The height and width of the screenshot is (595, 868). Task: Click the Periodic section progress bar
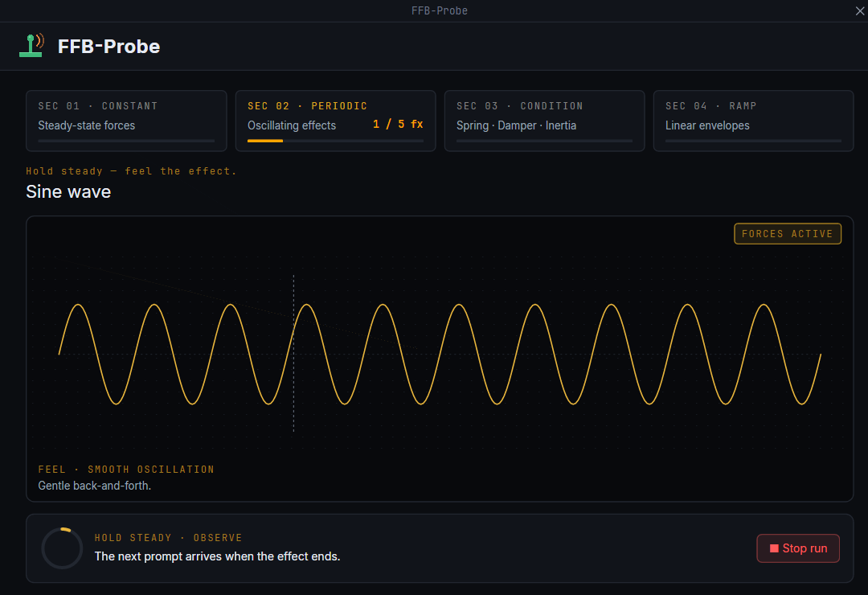(335, 142)
